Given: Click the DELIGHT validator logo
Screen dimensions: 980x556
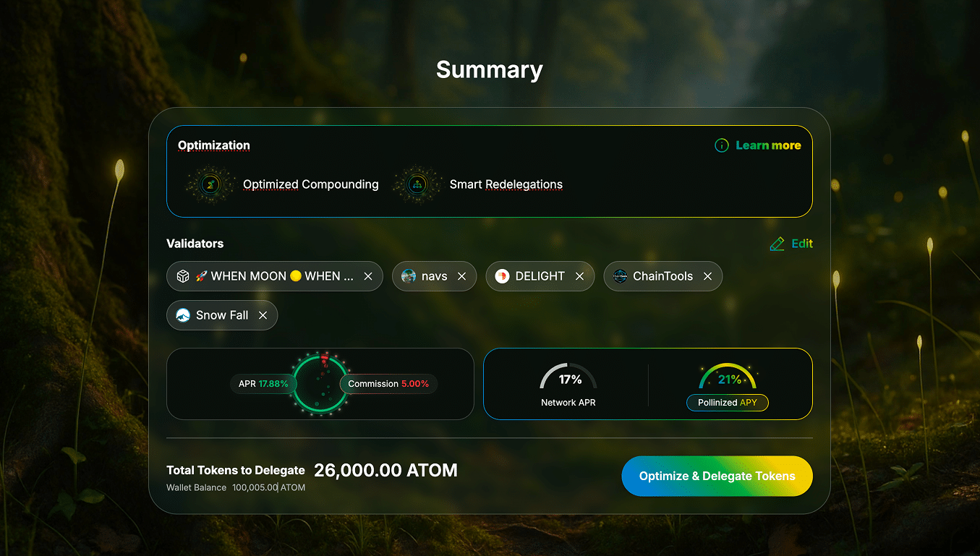Looking at the screenshot, I should (x=502, y=276).
